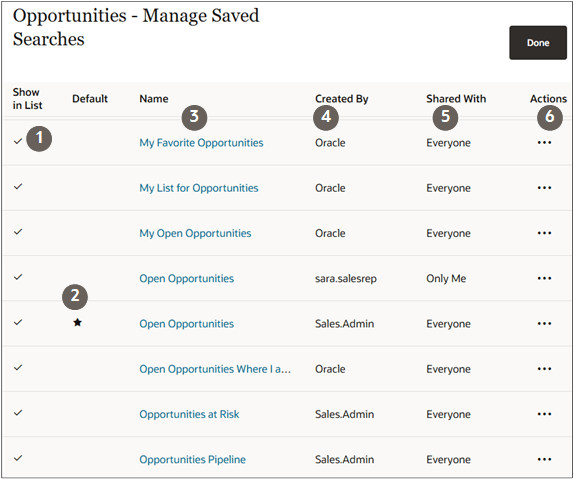Open the Opportunities Pipeline saved search
574x479 pixels.
(193, 460)
